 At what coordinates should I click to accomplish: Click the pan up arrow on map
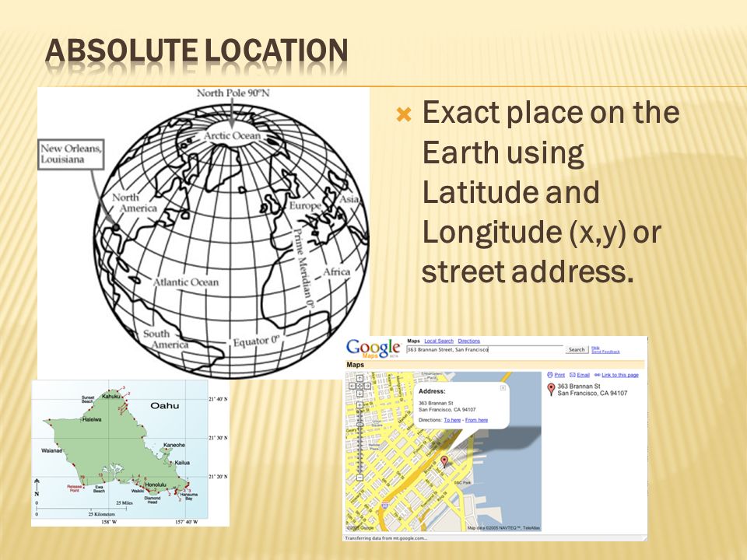click(x=359, y=378)
